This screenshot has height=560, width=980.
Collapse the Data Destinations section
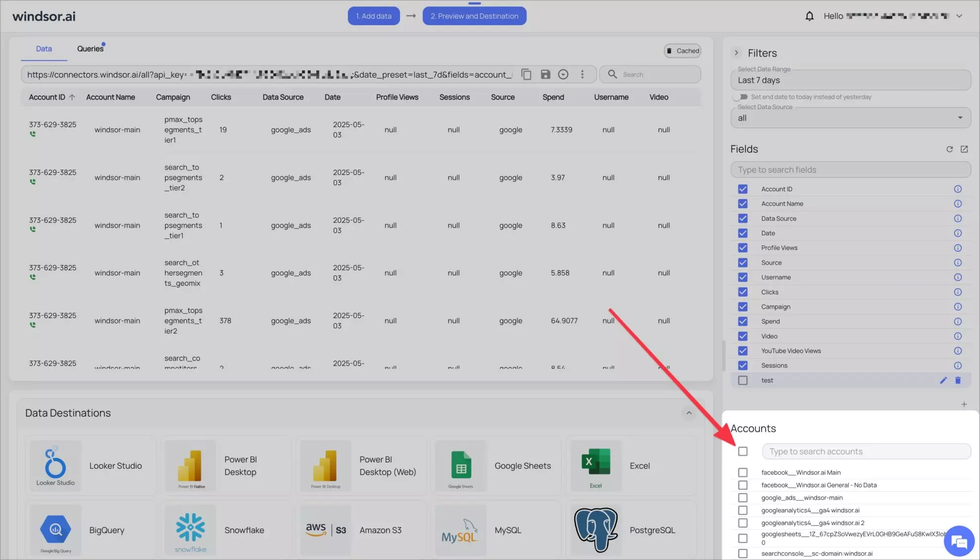click(688, 413)
